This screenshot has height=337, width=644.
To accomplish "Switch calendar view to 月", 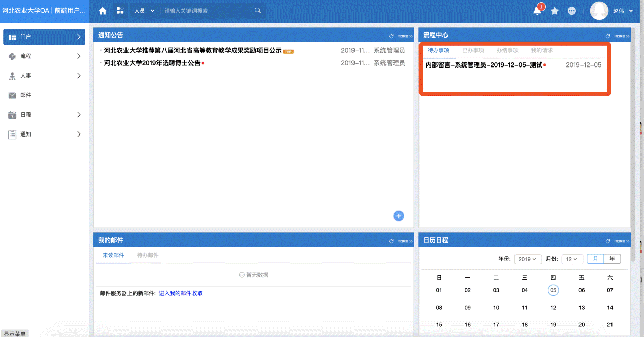I will [x=595, y=259].
